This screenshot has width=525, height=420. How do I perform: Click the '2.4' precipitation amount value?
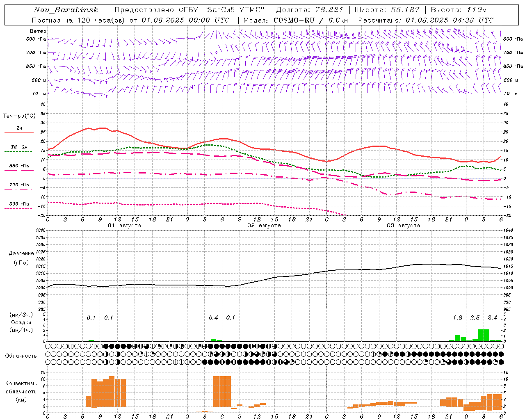tap(492, 317)
